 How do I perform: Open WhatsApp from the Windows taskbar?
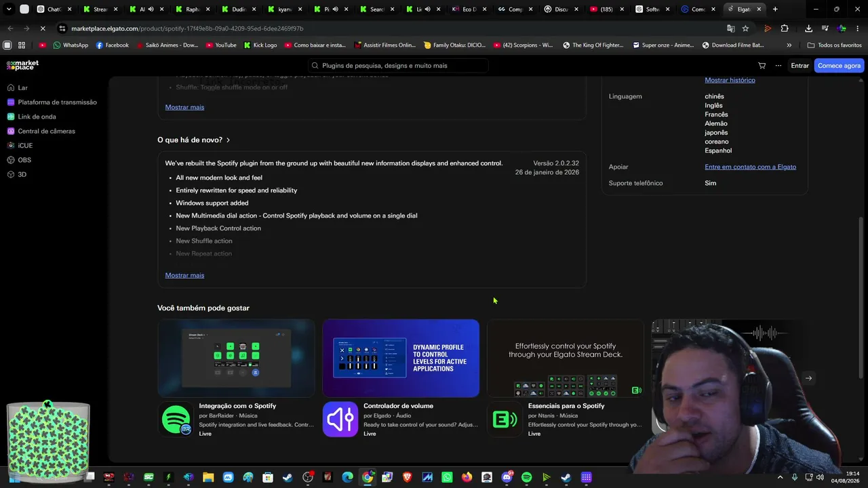(x=447, y=477)
